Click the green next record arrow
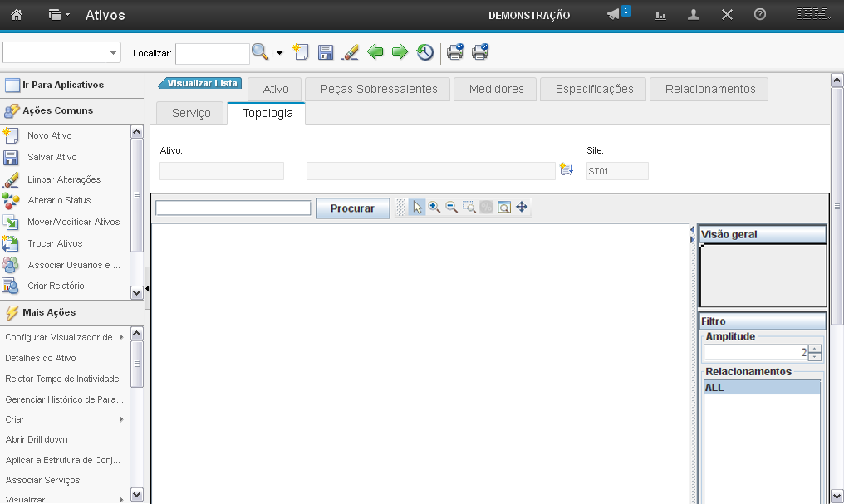Viewport: 844px width, 504px height. (x=400, y=52)
